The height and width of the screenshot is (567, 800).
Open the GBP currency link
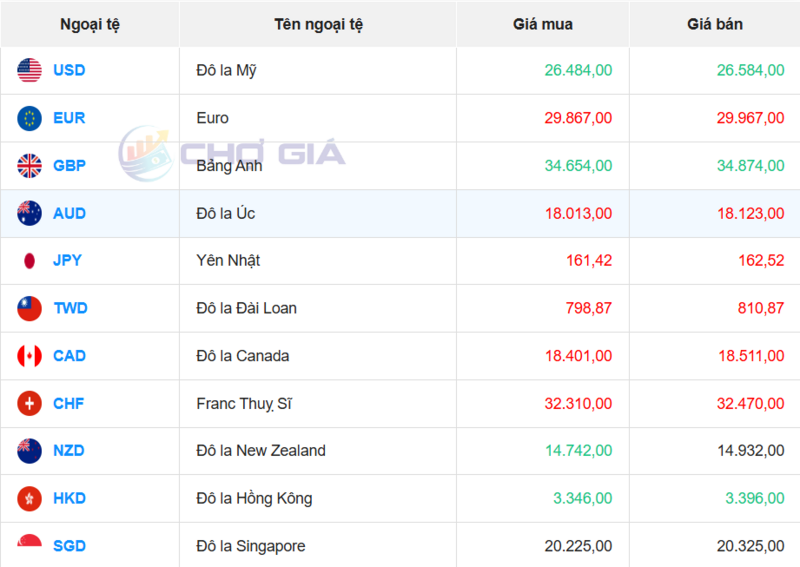69,166
